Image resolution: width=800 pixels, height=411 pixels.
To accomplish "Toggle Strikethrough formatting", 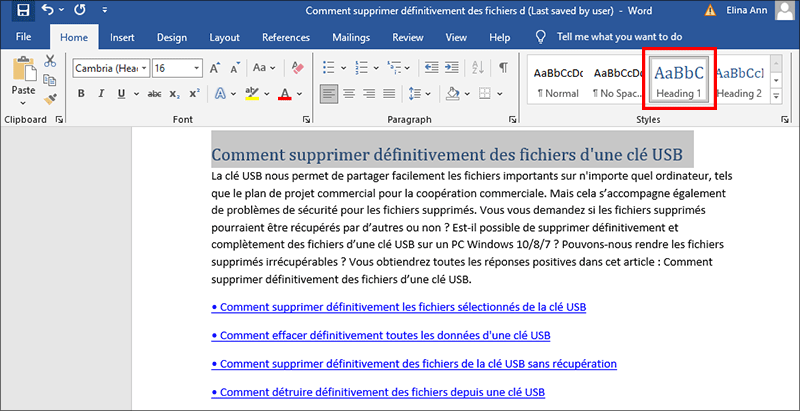I will point(154,94).
